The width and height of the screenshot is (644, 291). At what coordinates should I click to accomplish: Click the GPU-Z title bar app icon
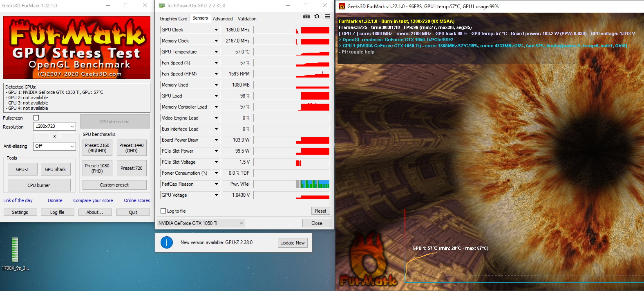point(161,6)
